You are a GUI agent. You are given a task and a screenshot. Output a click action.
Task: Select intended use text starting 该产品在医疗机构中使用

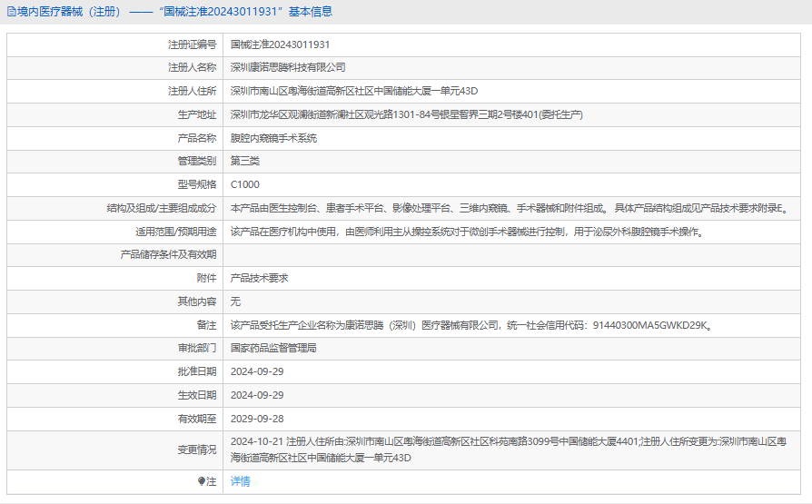(469, 232)
